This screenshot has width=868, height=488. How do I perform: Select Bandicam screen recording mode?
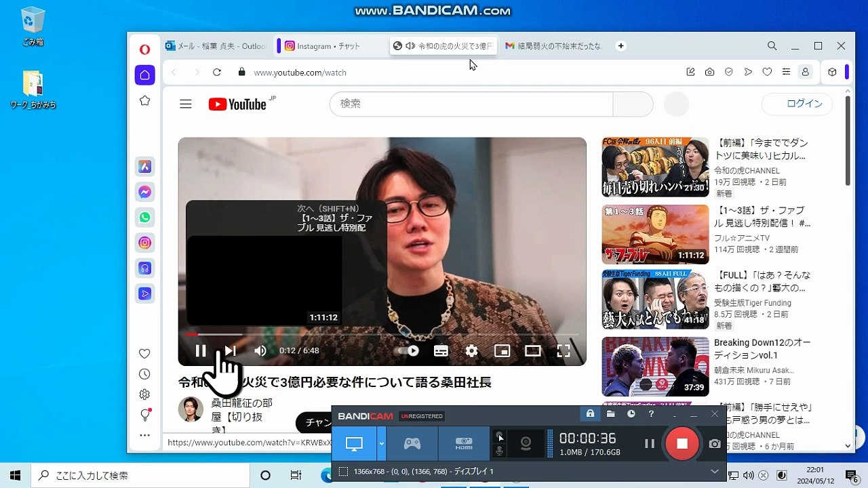(354, 443)
